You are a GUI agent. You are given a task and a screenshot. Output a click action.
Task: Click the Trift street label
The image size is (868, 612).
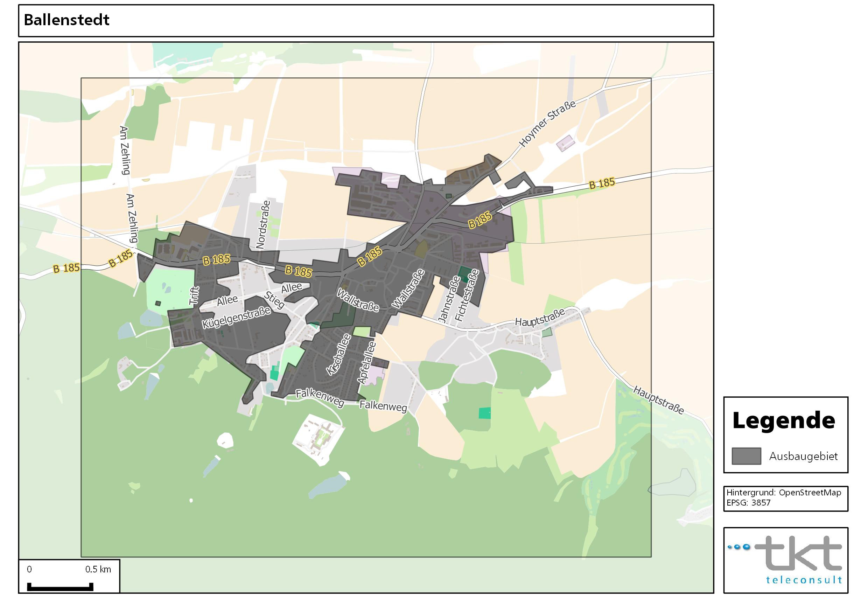[194, 296]
